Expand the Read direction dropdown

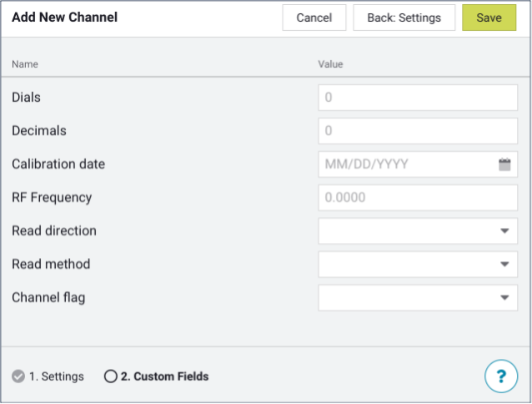pyautogui.click(x=504, y=231)
